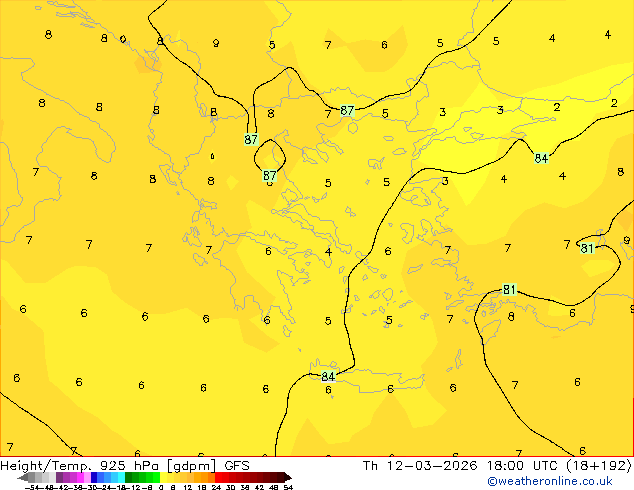Screen dimensions: 634x490
Task: Click the '84' contour label over northern Turkey
Action: [x=541, y=158]
